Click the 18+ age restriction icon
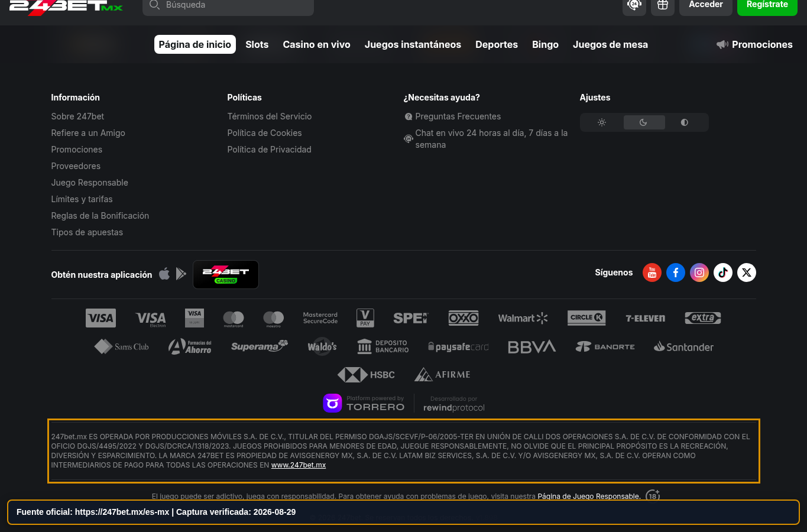Image resolution: width=807 pixels, height=532 pixels. [653, 495]
